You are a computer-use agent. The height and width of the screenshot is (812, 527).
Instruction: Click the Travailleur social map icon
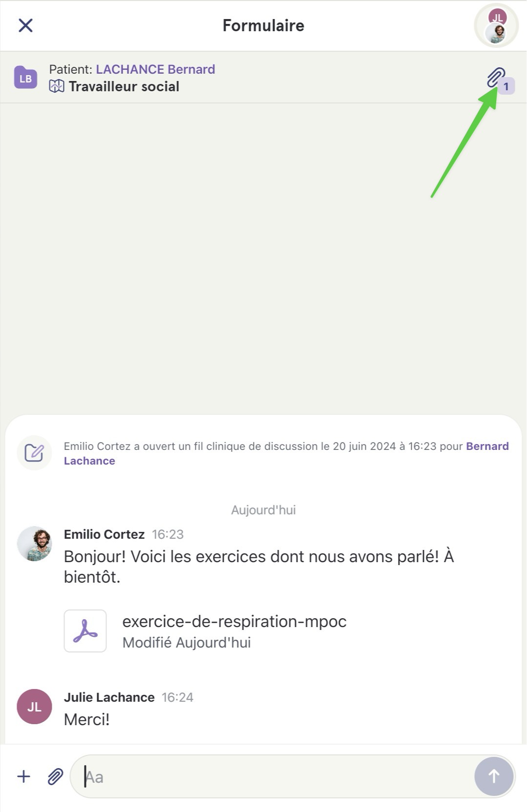click(57, 86)
